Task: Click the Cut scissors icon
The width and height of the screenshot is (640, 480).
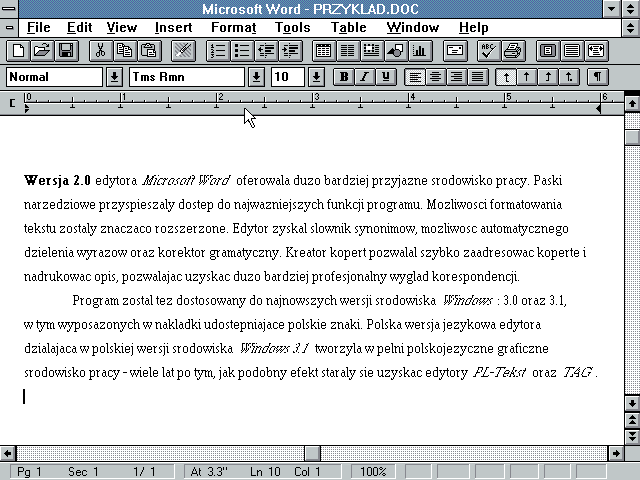Action: [100, 50]
